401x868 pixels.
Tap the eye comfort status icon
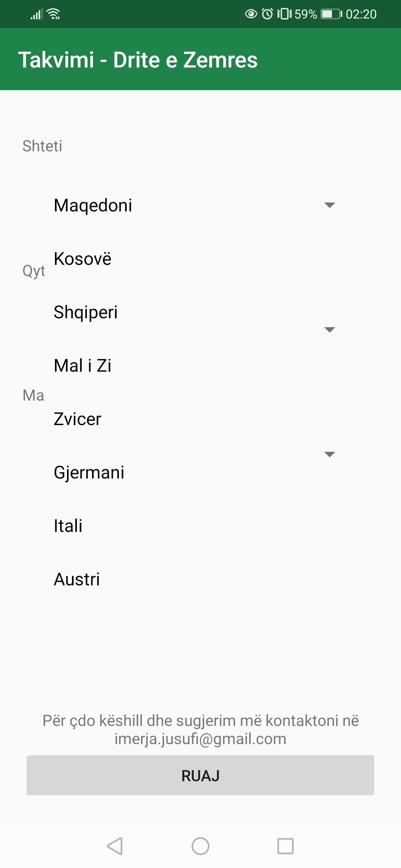pyautogui.click(x=251, y=14)
